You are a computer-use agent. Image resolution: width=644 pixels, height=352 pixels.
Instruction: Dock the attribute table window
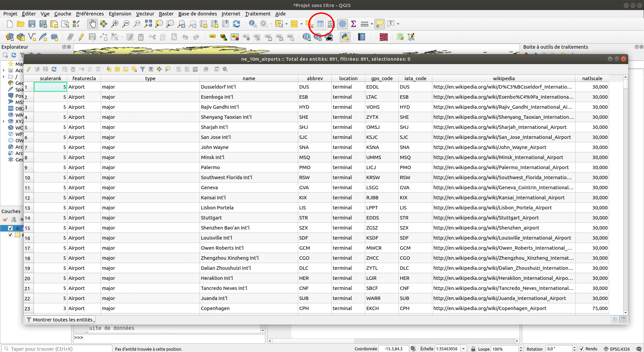[217, 69]
